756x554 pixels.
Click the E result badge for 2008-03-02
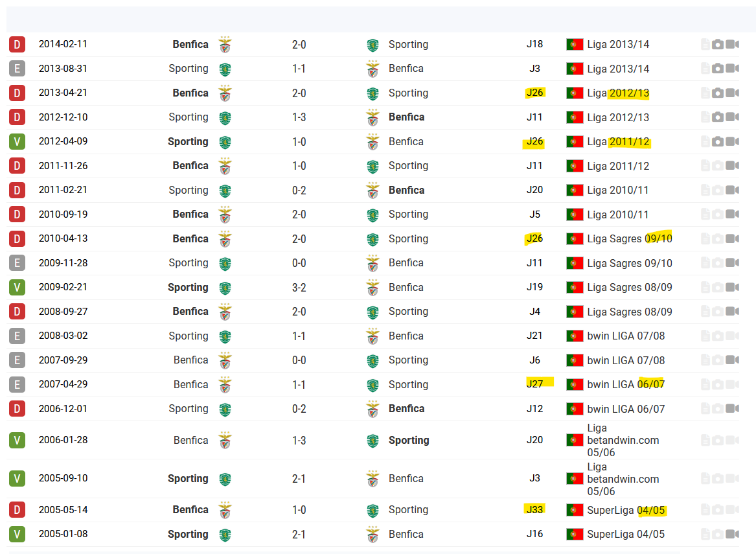17,336
